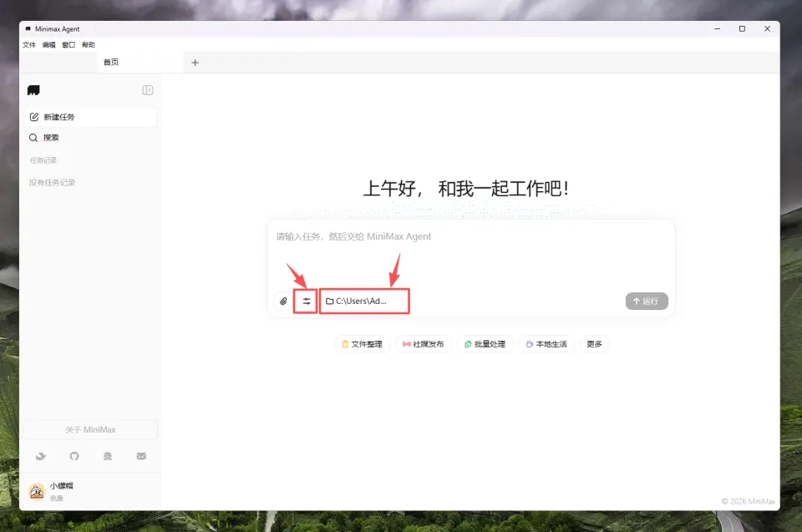Click the email envelope icon
The height and width of the screenshot is (532, 802).
(141, 456)
